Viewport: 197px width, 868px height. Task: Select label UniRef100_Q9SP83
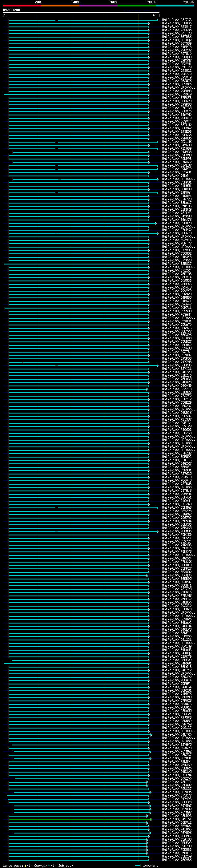click(177, 104)
